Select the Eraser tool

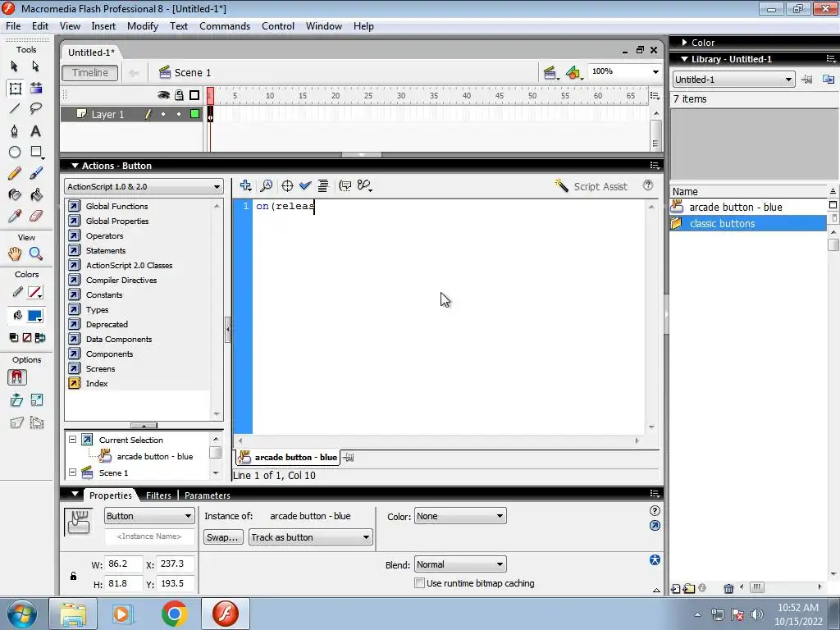[35, 216]
